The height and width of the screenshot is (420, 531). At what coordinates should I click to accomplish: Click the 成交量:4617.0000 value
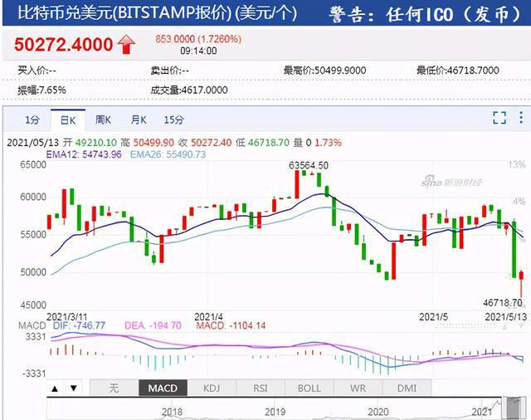click(x=189, y=90)
